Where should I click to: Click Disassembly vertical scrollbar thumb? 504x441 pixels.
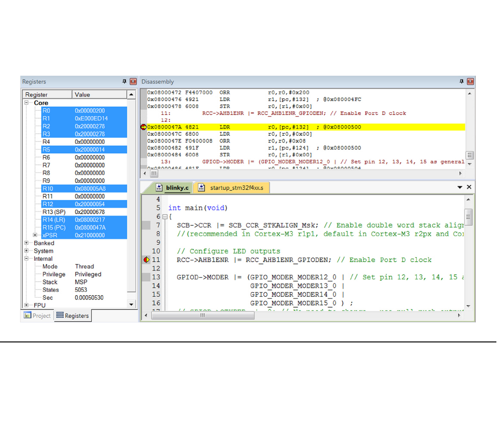point(470,155)
